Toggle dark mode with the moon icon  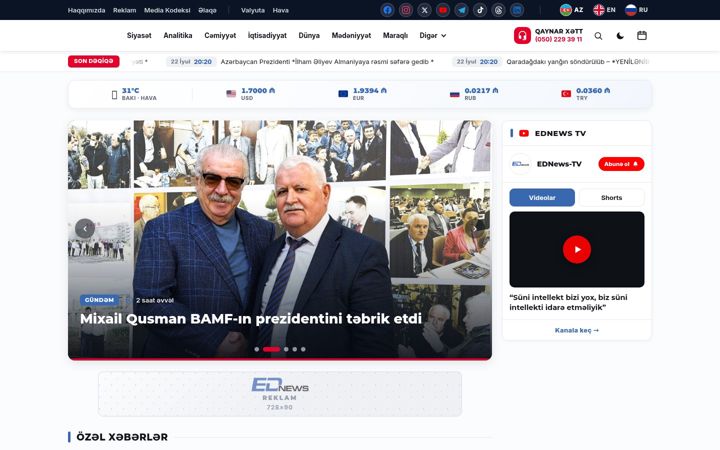tap(620, 36)
